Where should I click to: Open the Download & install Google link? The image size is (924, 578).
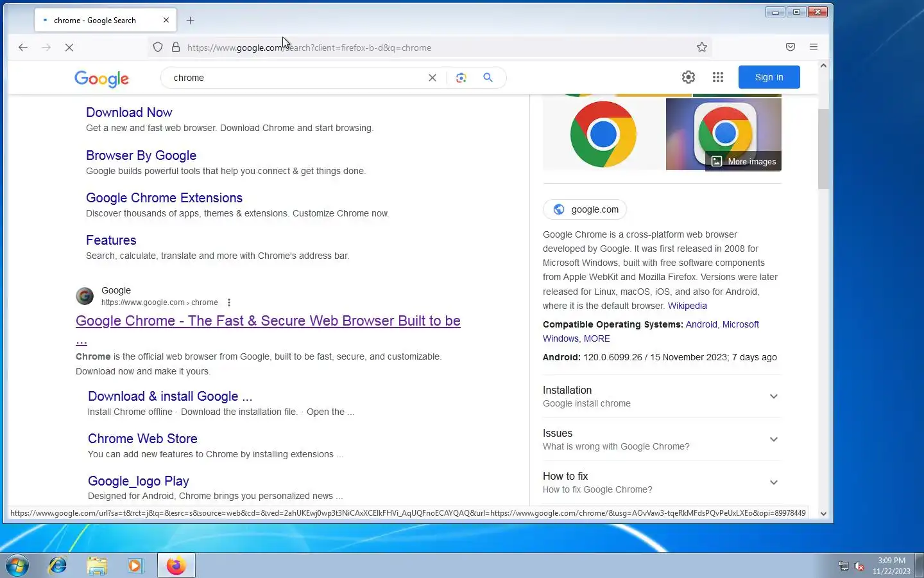click(170, 396)
